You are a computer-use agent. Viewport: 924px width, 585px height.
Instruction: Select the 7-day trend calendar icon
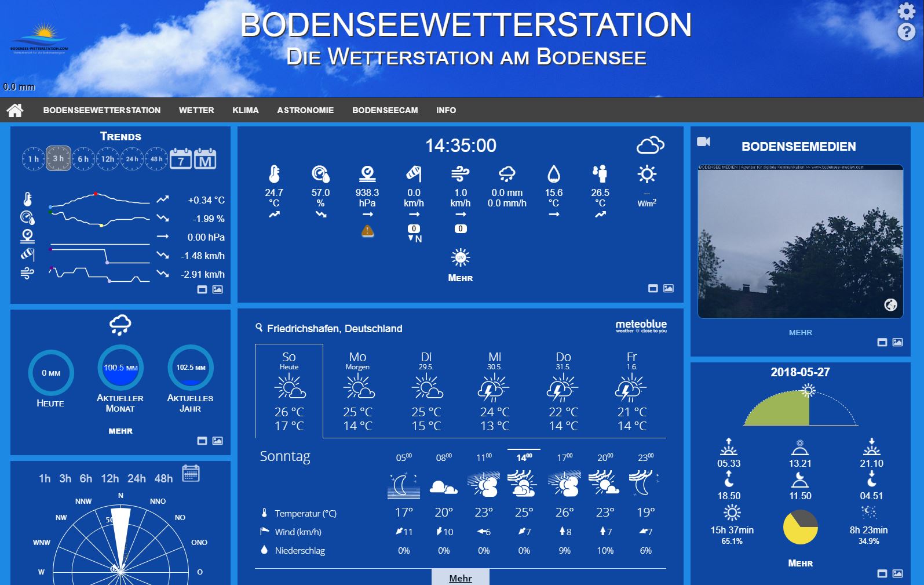pos(181,159)
